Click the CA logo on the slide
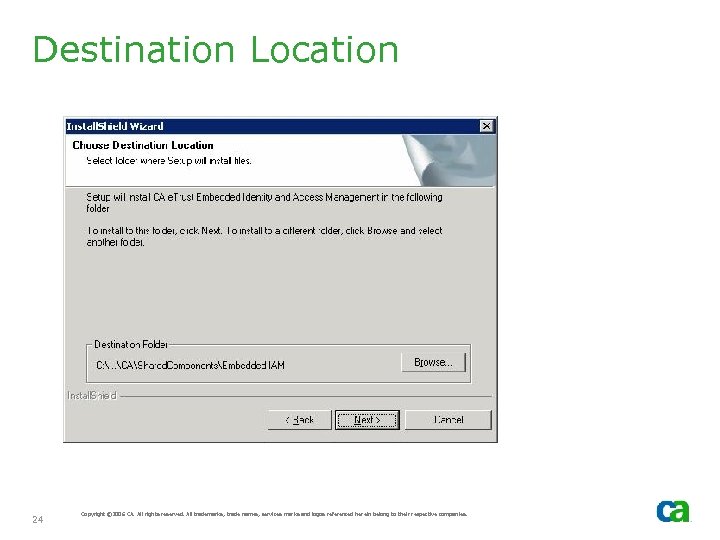 673,511
